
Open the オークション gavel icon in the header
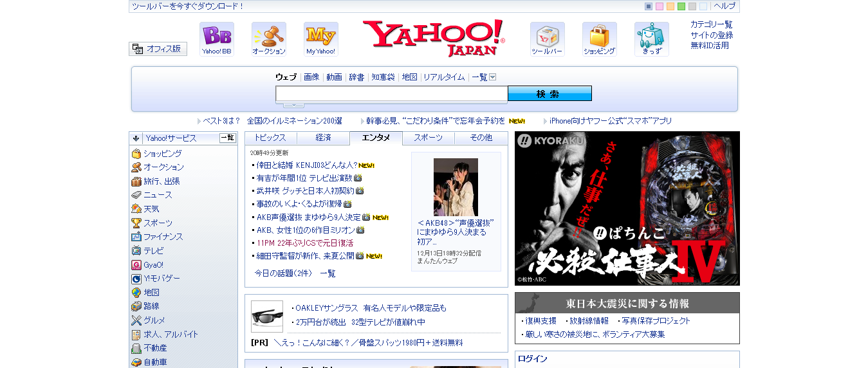click(269, 39)
